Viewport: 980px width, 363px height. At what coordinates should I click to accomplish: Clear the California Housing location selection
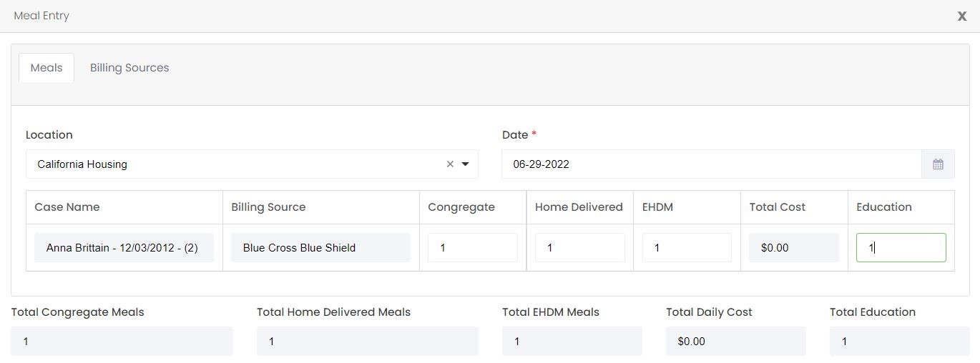click(450, 164)
